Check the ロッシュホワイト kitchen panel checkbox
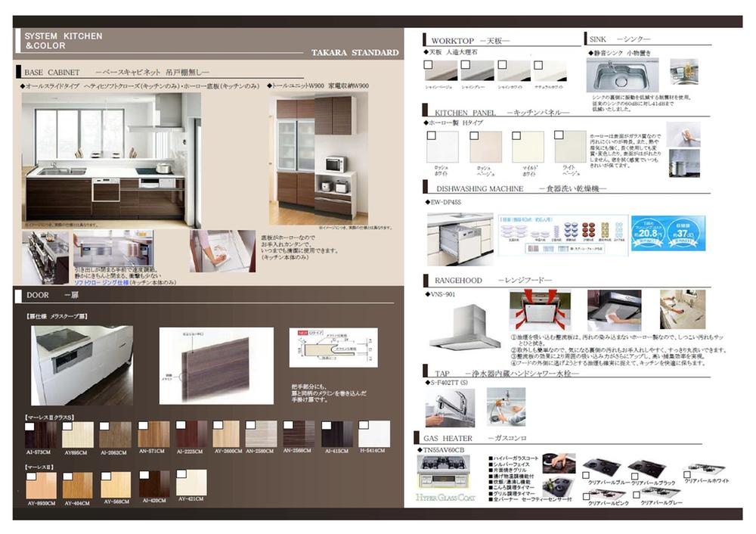 pyautogui.click(x=431, y=135)
